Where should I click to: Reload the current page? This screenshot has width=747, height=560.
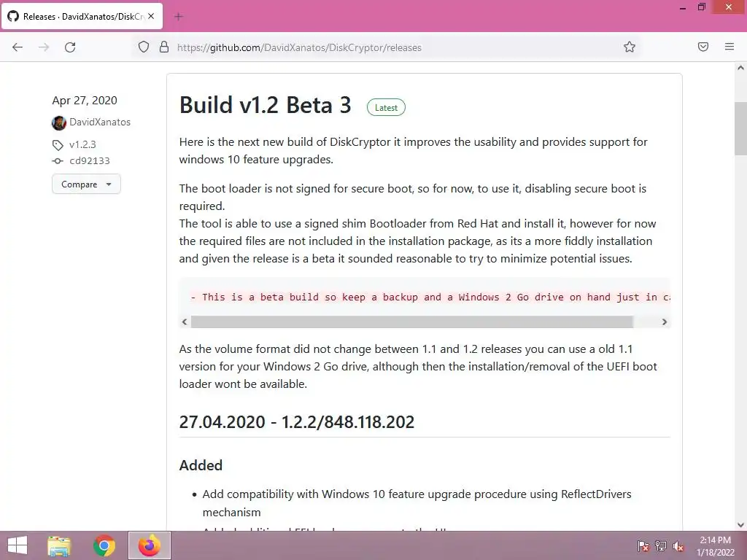[x=70, y=47]
